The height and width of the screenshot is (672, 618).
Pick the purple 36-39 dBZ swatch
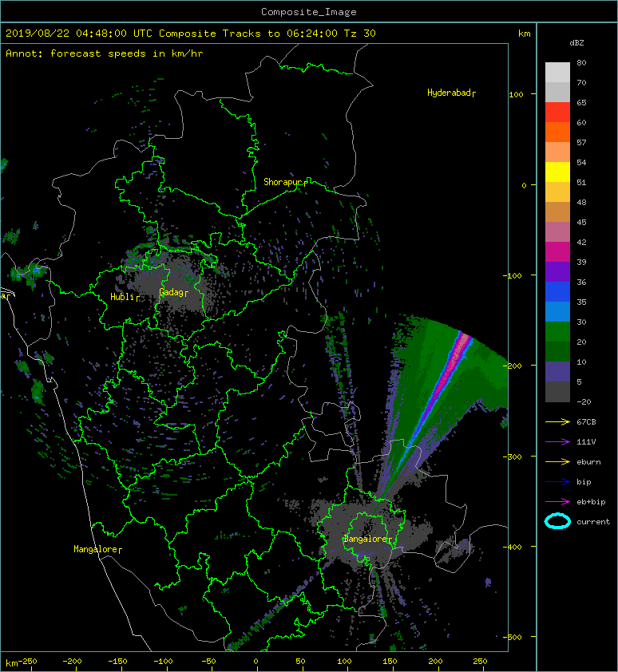click(x=557, y=271)
